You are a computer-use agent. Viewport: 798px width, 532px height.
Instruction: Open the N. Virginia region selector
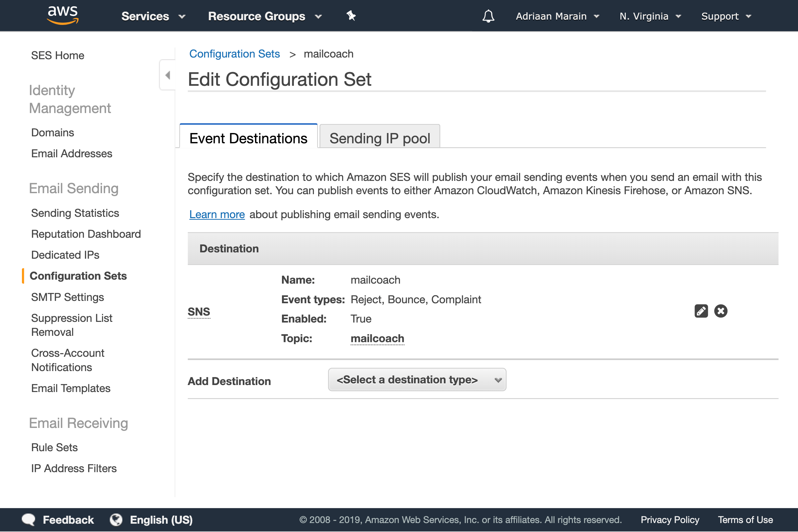click(x=650, y=16)
